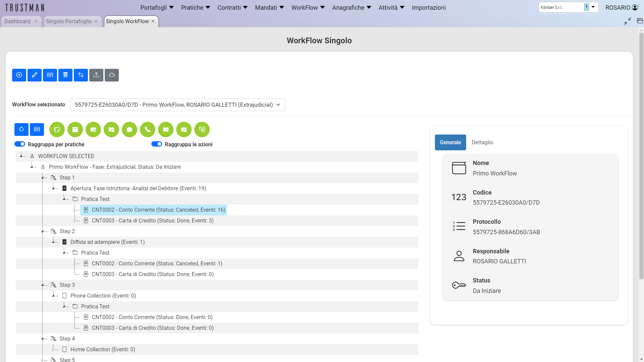Uncheck Diffida ad adempiere checkbox
This screenshot has width=644, height=362.
click(x=64, y=242)
